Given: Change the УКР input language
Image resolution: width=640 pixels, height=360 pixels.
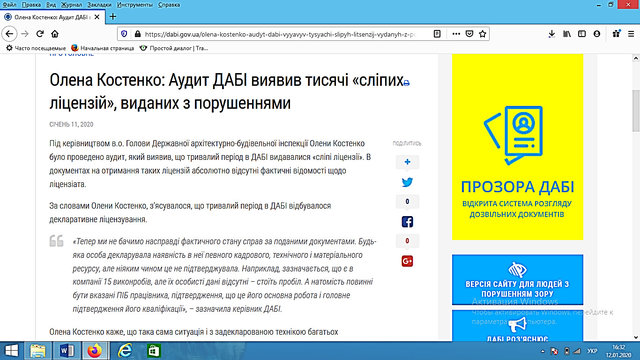Looking at the screenshot, I should tap(592, 351).
